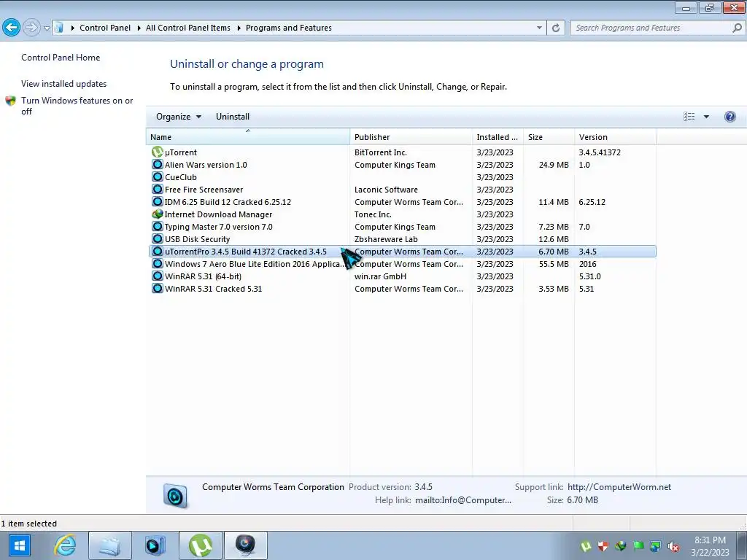Click the Programs and Features breadcrumb
The width and height of the screenshot is (747, 560).
tap(289, 28)
